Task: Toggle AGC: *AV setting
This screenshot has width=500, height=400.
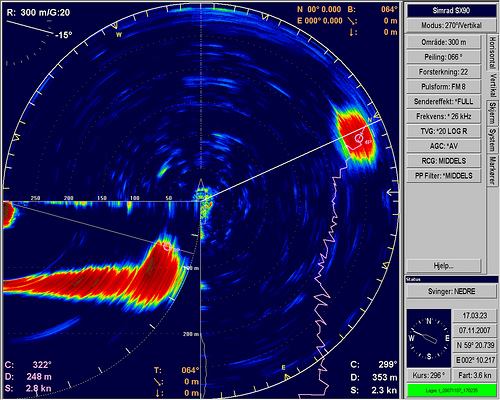Action: [x=444, y=146]
